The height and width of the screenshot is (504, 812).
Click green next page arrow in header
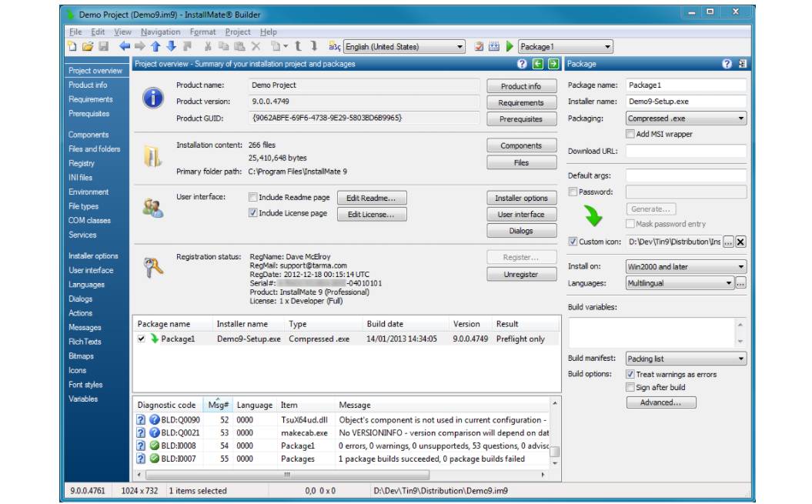553,64
